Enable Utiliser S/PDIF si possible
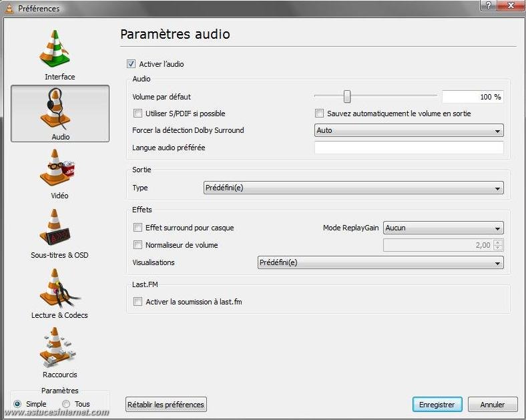 138,114
